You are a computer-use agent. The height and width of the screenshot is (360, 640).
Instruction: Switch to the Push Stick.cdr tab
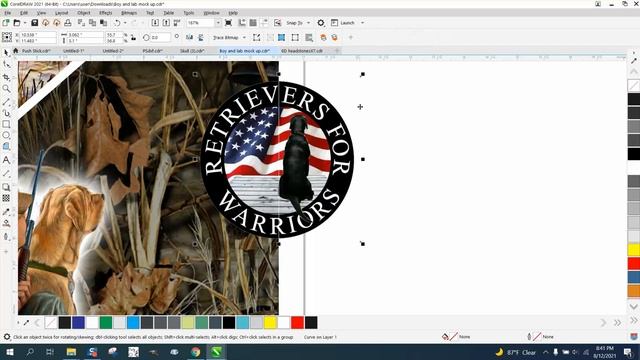[x=36, y=51]
